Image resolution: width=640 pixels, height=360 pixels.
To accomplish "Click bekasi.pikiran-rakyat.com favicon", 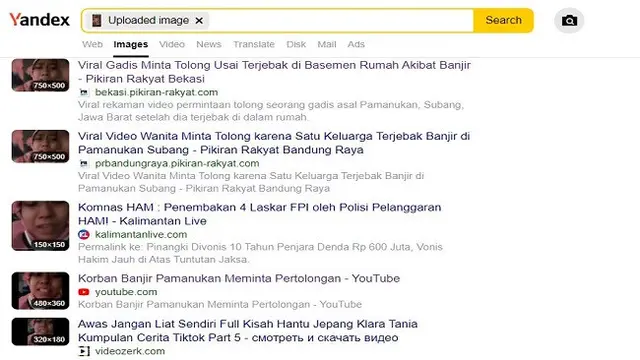I will click(x=84, y=93).
